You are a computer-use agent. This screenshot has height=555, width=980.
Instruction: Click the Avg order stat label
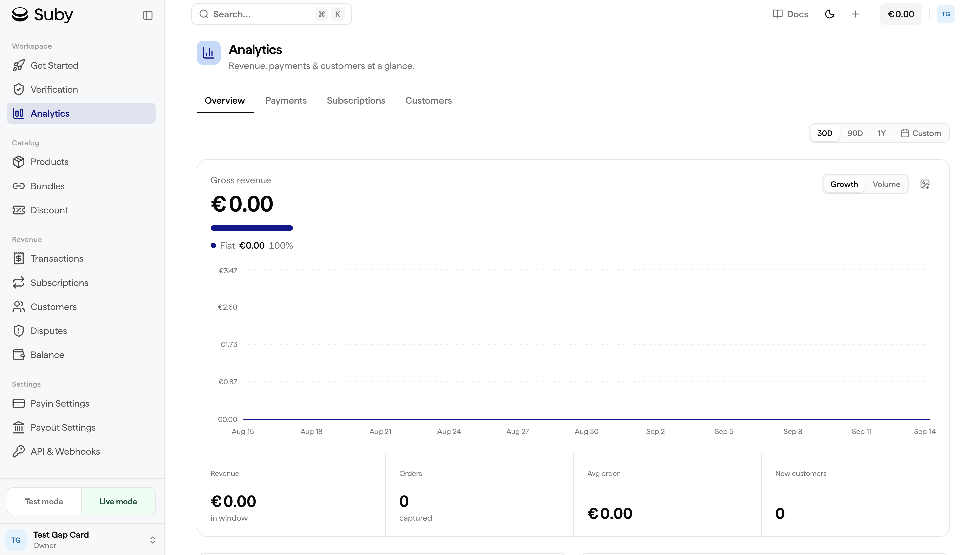click(x=603, y=473)
